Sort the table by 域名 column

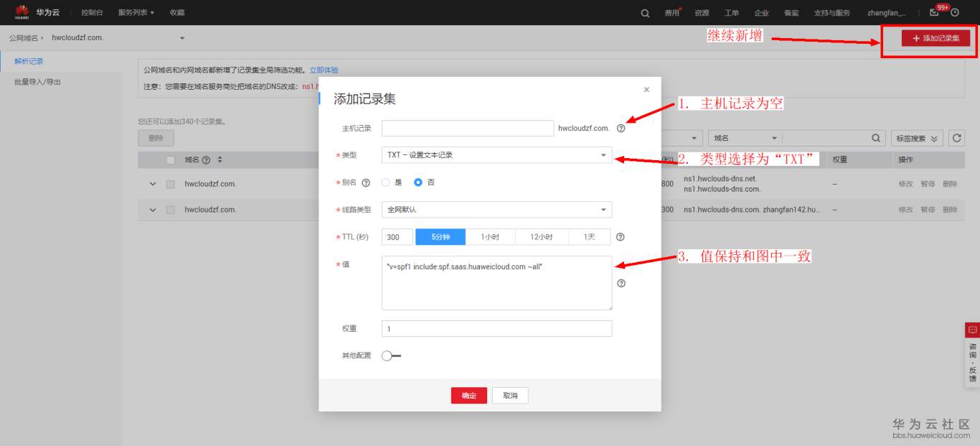220,159
